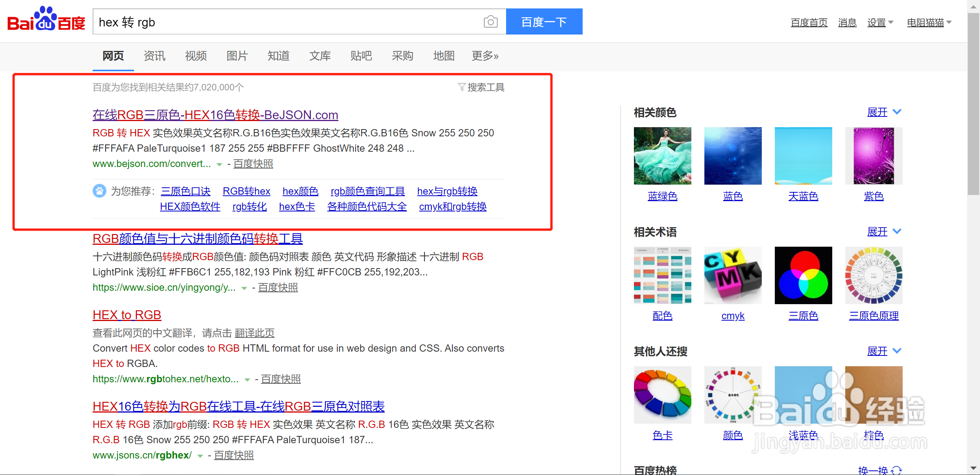This screenshot has width=980, height=475.
Task: Switch to the 知道 tab
Action: click(x=279, y=56)
